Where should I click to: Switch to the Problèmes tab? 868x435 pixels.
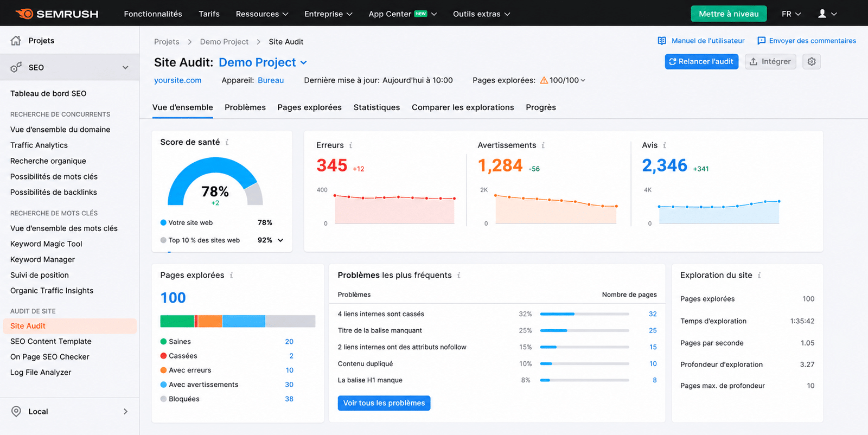click(x=245, y=107)
